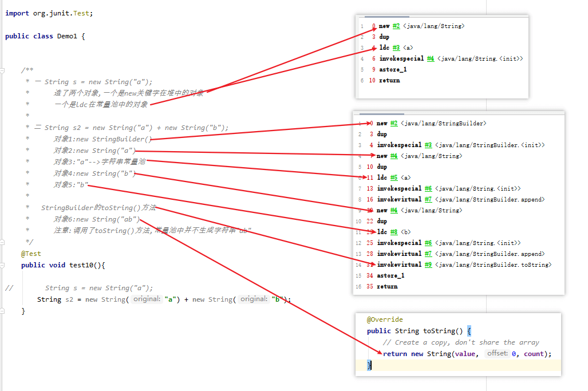Image resolution: width=588 pixels, height=391 pixels.
Task: Open #2 java/lang/StringBuilder constant link
Action: pyautogui.click(x=394, y=123)
